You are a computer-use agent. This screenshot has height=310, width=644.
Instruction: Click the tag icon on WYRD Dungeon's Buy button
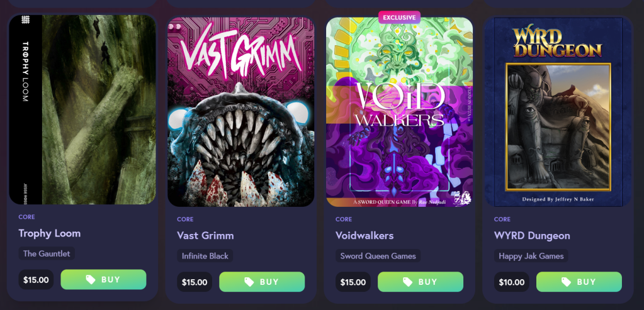pyautogui.click(x=567, y=282)
